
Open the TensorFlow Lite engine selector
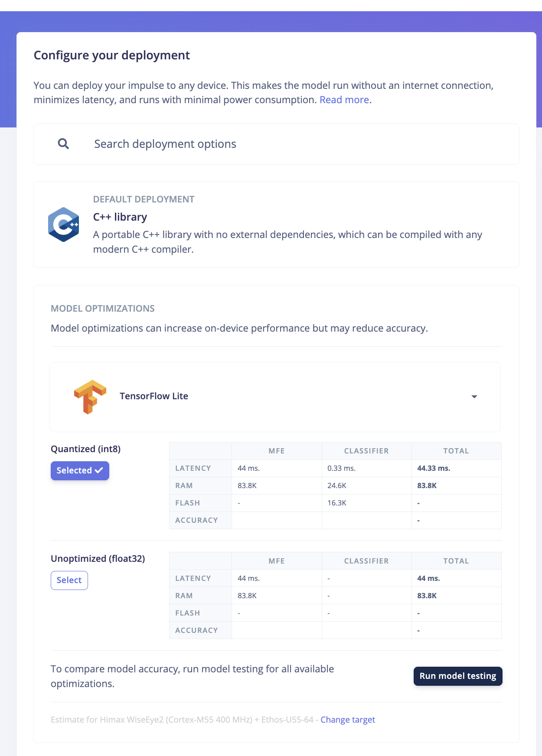tap(275, 397)
